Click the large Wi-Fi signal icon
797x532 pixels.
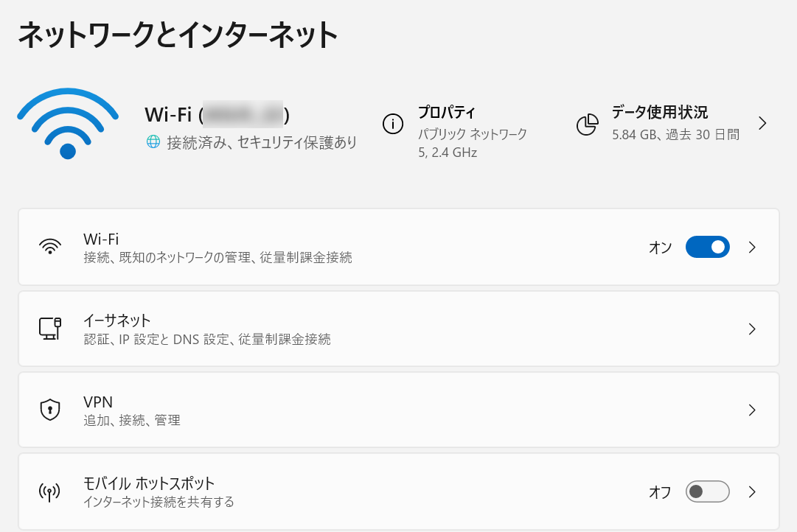coord(68,123)
